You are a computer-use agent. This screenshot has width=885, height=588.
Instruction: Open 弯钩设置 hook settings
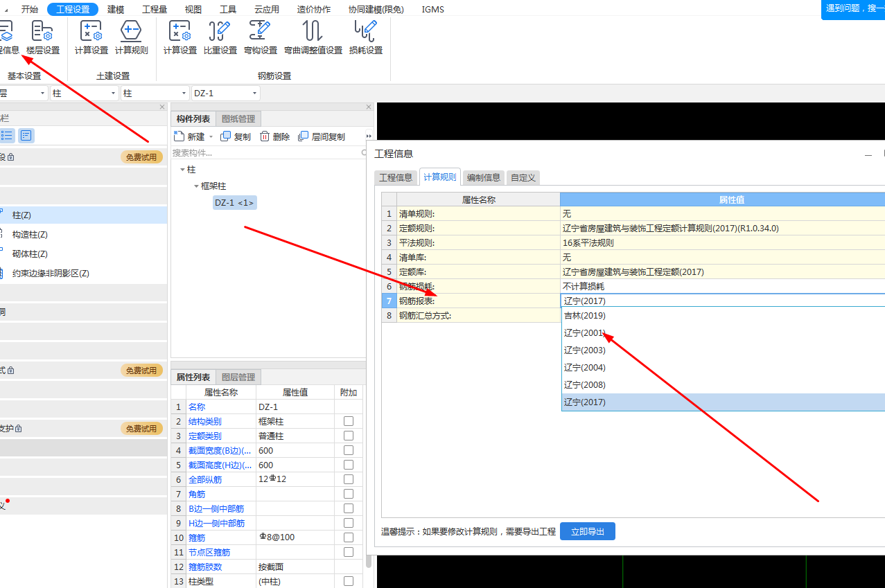[261, 37]
